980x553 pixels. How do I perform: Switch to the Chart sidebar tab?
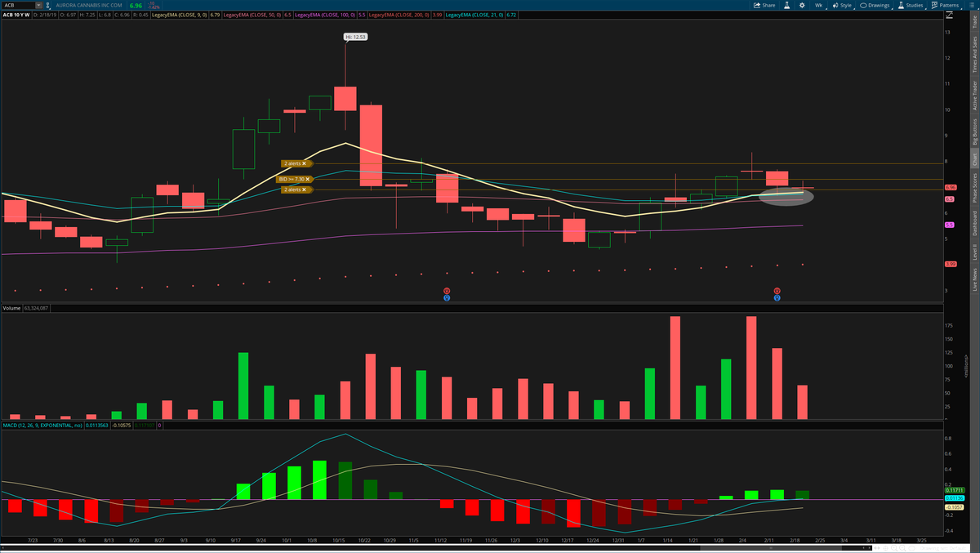pyautogui.click(x=974, y=158)
